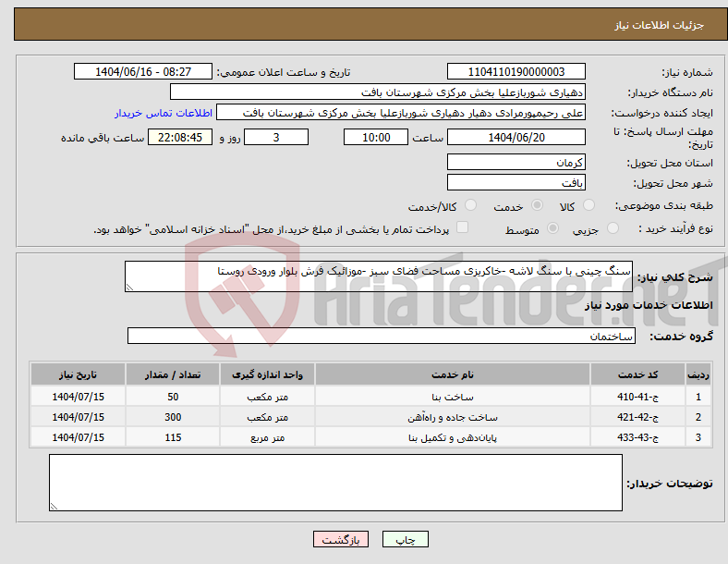Select the جزیی purchase type radio
The image size is (728, 564).
coord(613,227)
